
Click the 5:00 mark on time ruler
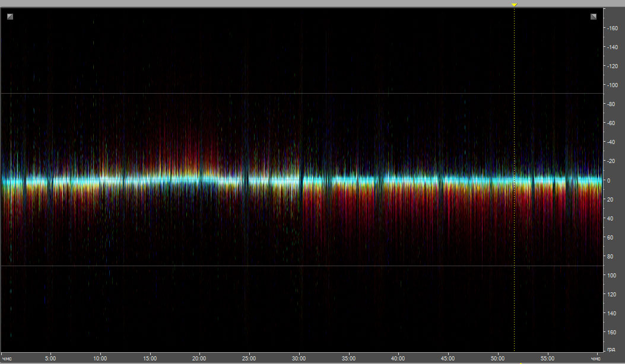pyautogui.click(x=50, y=358)
